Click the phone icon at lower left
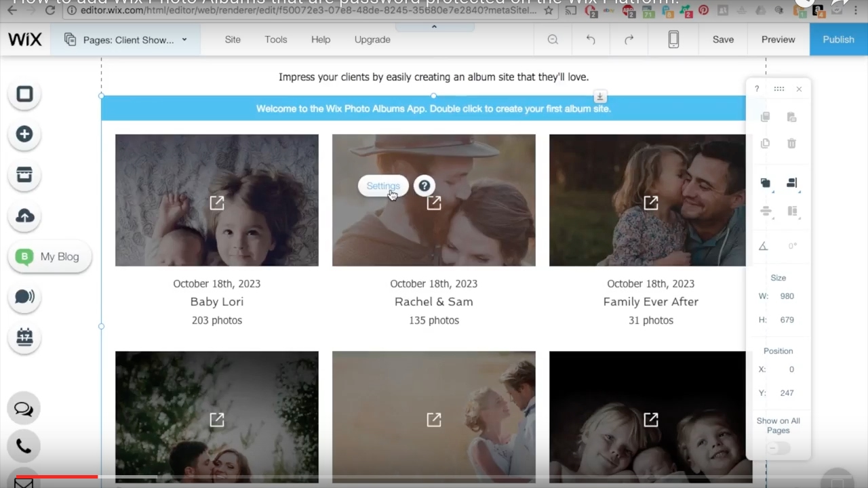 click(x=24, y=446)
